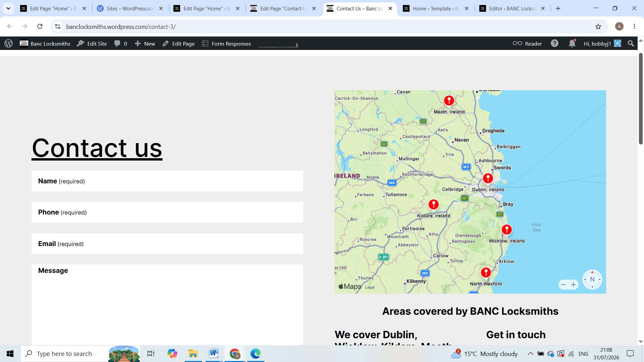Reset map orientation with the compass
Viewport: 644px width, 362px height.
pos(592,280)
